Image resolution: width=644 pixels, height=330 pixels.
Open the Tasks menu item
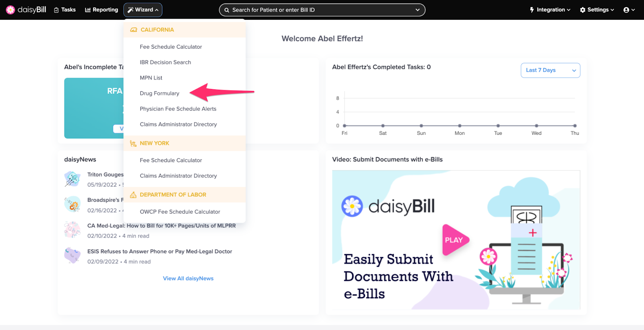tap(65, 10)
